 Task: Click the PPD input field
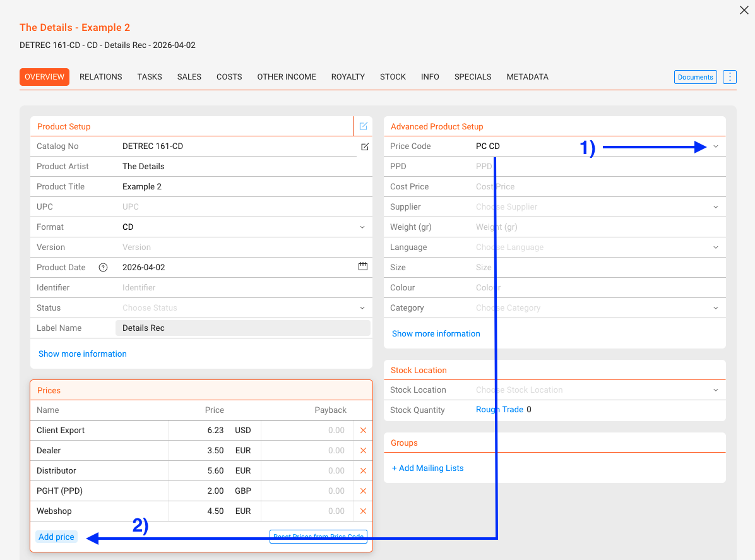598,167
